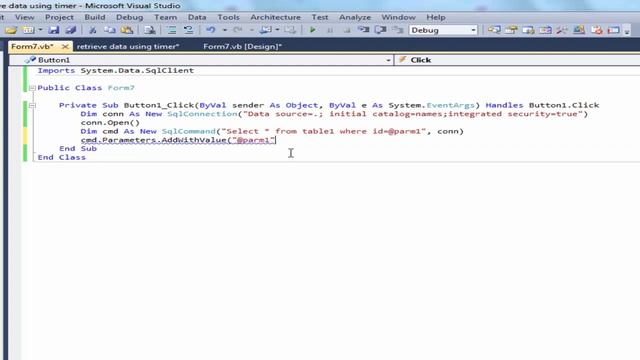Open the Project menu
Screen dimensions: 640x360
coord(59,17)
